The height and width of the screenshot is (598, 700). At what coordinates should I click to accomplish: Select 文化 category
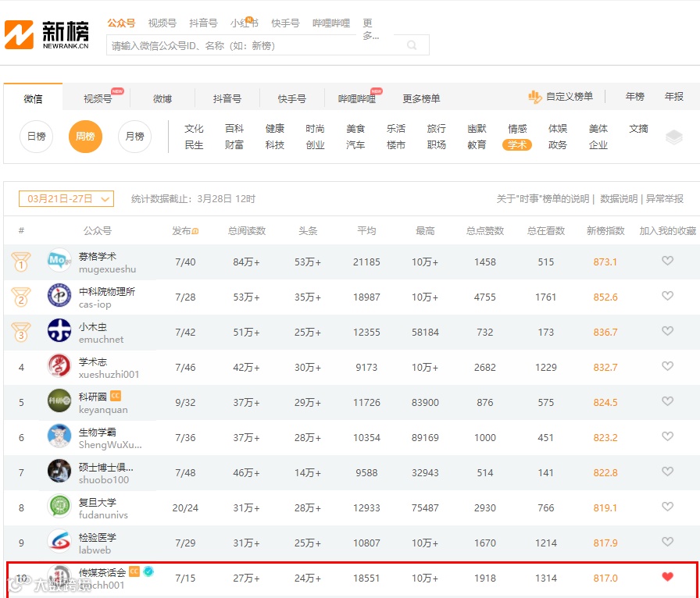point(194,129)
